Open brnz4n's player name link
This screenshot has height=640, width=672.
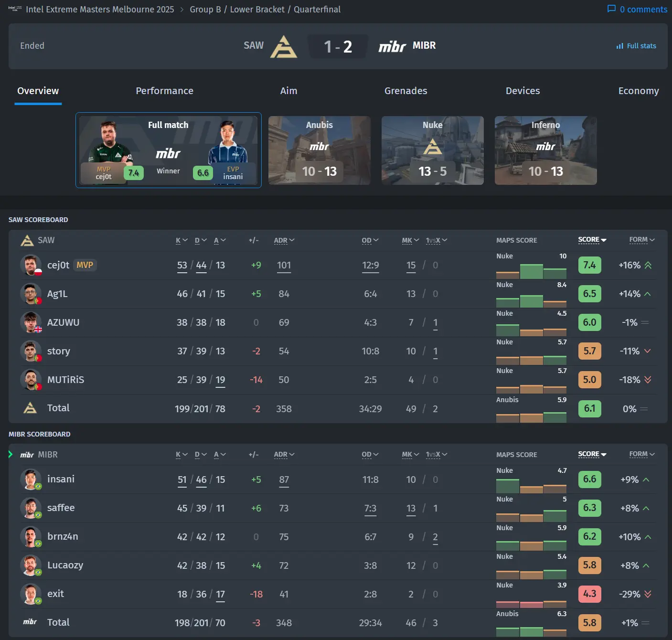(63, 536)
